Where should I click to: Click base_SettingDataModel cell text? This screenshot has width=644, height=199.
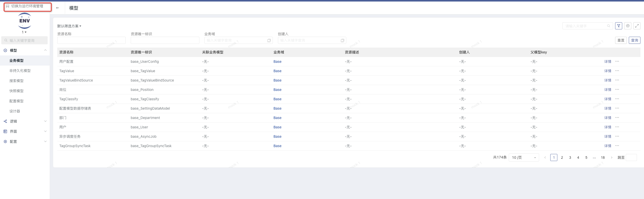(x=150, y=108)
